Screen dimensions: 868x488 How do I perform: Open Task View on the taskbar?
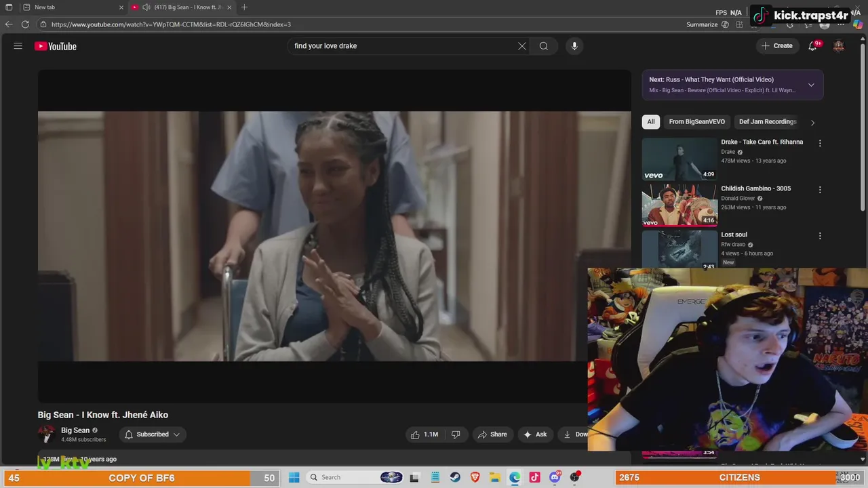pos(414,477)
